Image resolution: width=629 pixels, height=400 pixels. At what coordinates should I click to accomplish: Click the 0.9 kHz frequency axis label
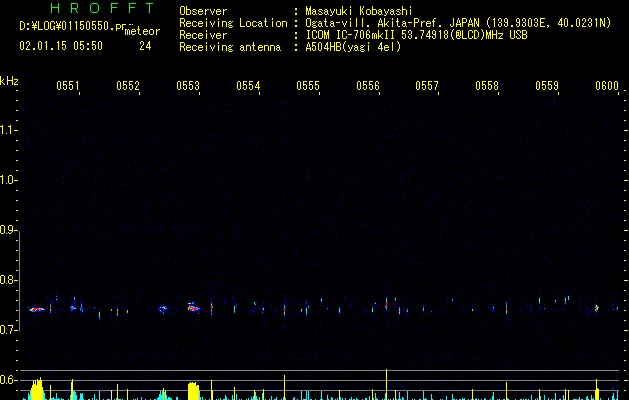[8, 230]
